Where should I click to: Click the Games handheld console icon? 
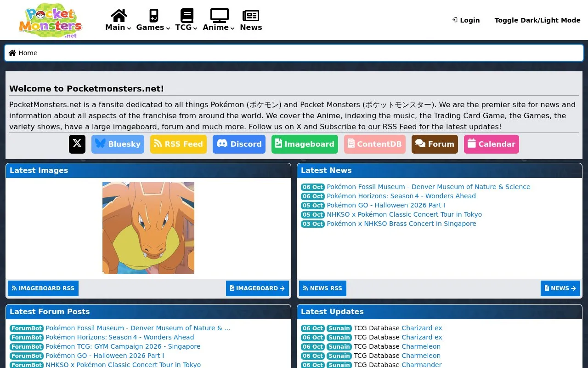(153, 16)
